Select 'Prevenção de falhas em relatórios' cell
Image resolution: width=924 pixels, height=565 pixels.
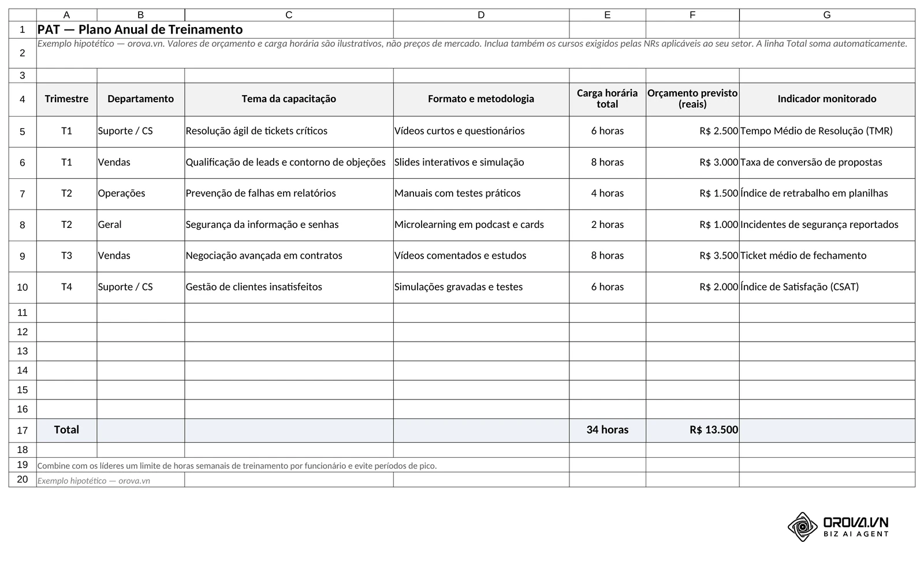[289, 194]
